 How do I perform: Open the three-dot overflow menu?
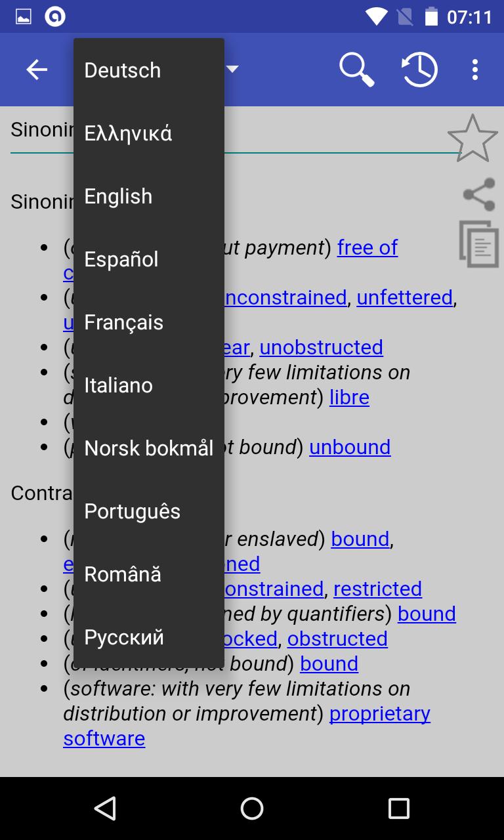474,70
